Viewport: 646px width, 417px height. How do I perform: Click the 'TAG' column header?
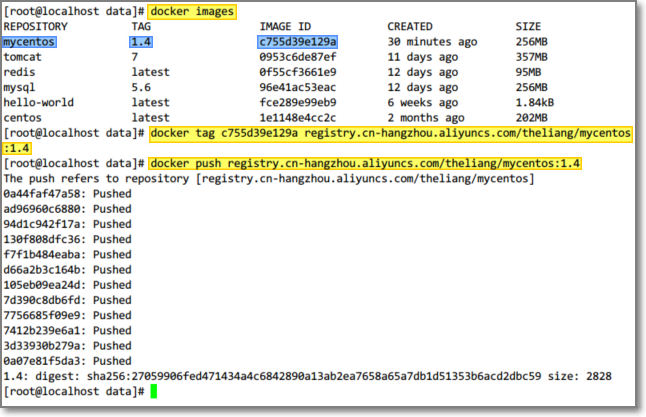point(141,26)
